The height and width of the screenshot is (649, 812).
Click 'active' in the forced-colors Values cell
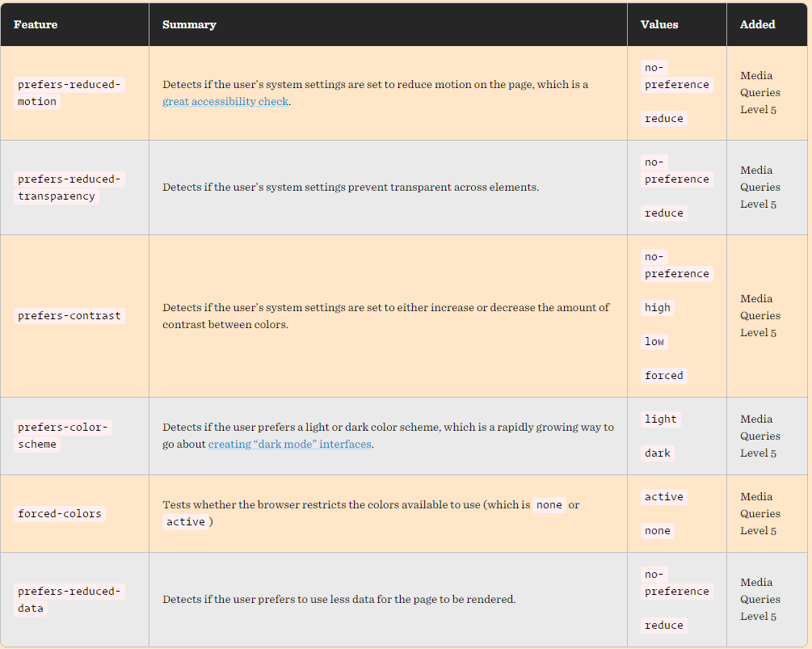coord(664,497)
